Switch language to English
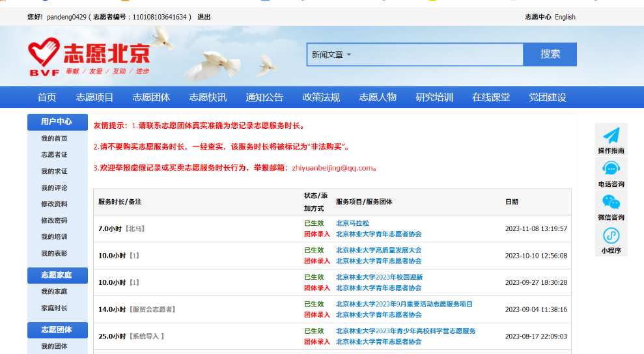Viewport: 644px width, 354px height. click(x=565, y=17)
